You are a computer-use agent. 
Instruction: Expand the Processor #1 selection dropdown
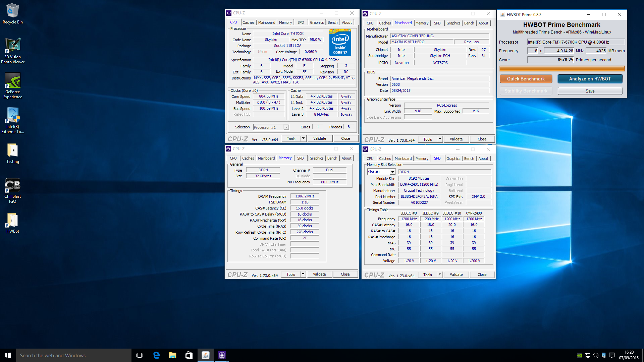coord(286,127)
